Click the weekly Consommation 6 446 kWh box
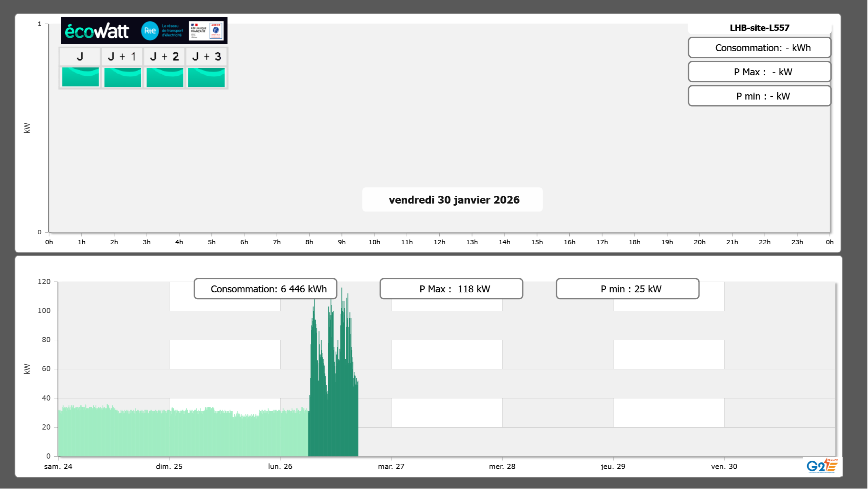 pyautogui.click(x=265, y=289)
